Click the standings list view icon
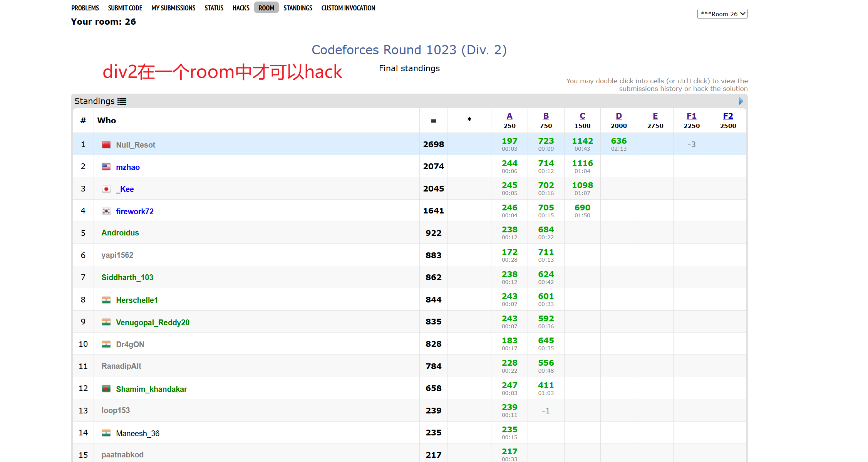Image resolution: width=868 pixels, height=462 pixels. click(x=122, y=101)
